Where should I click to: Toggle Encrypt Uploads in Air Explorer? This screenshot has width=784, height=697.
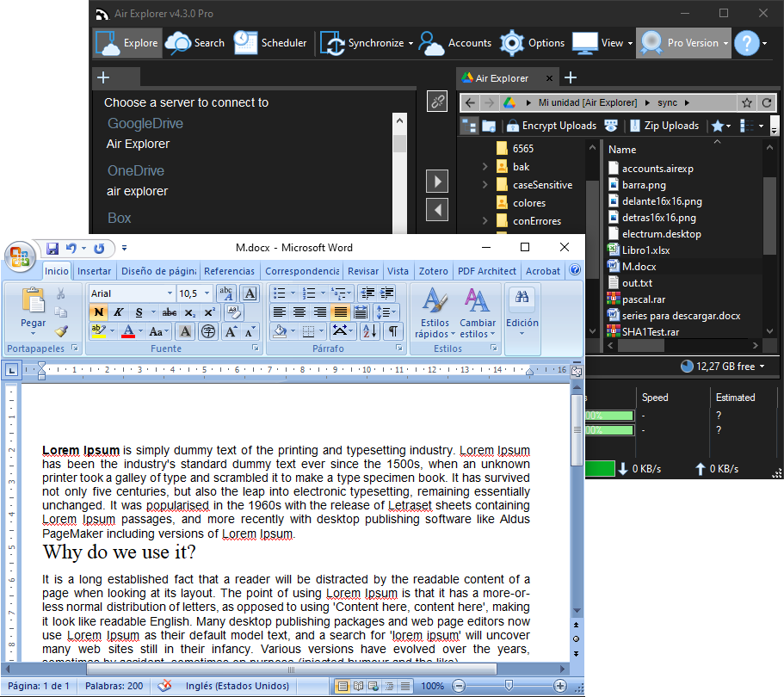click(552, 126)
